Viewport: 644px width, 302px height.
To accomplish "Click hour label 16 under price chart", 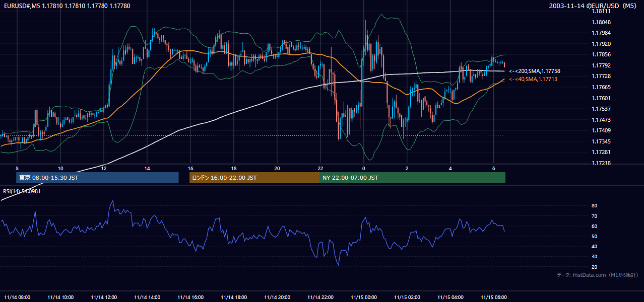I will click(190, 168).
